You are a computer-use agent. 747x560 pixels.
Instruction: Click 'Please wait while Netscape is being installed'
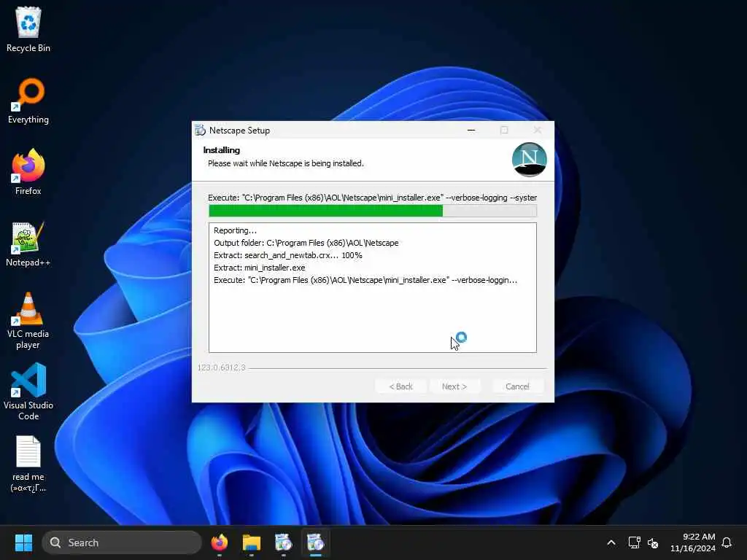tap(286, 163)
